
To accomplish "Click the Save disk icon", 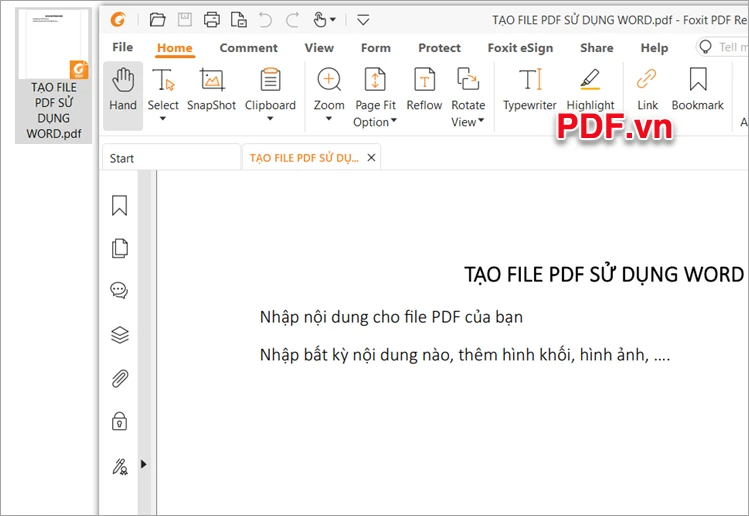I will coord(184,20).
